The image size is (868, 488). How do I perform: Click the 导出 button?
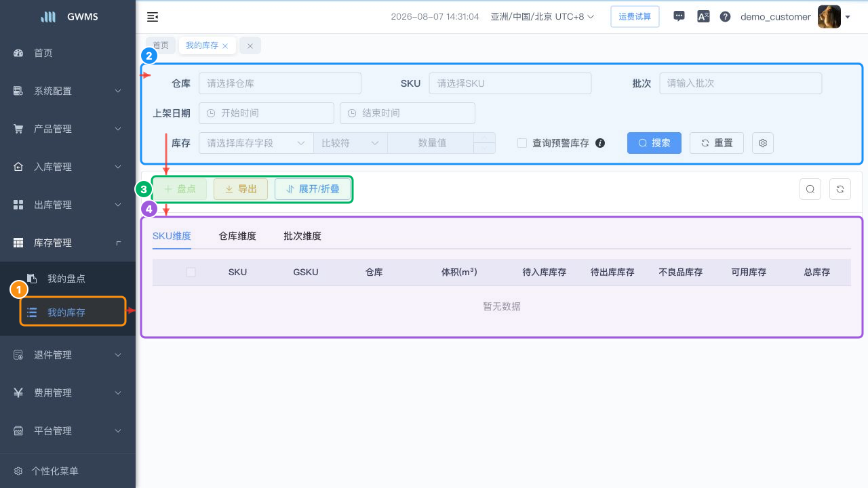click(241, 189)
